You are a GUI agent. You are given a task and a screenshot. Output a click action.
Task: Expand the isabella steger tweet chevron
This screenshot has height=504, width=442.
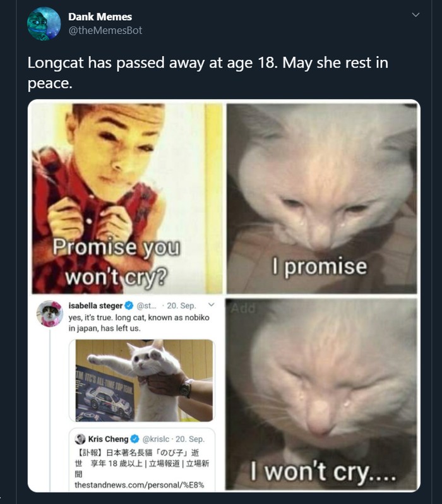point(211,306)
